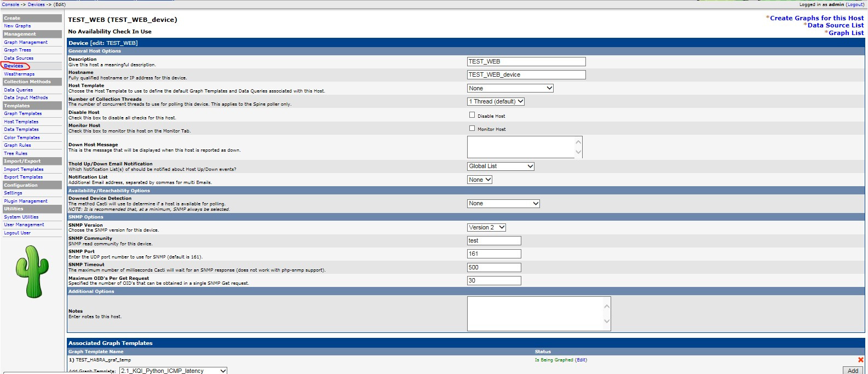The width and height of the screenshot is (868, 374).
Task: Open Data Source List link
Action: 835,25
